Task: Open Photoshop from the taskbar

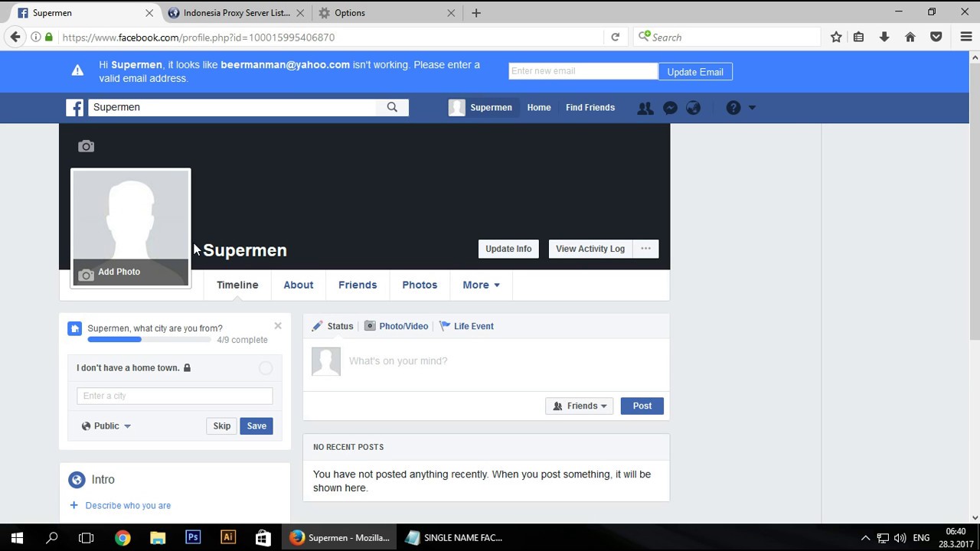Action: [193, 538]
